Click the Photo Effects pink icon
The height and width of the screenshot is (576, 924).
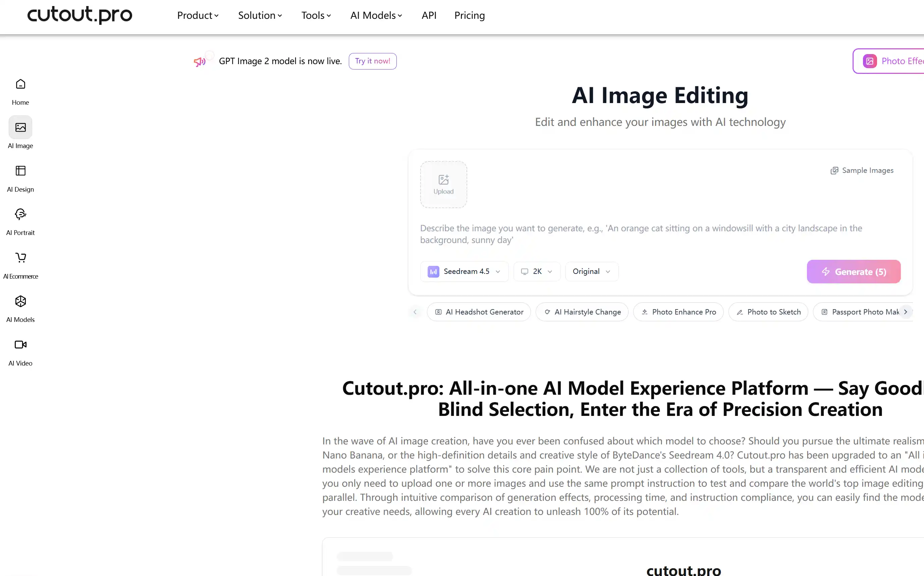[870, 61]
